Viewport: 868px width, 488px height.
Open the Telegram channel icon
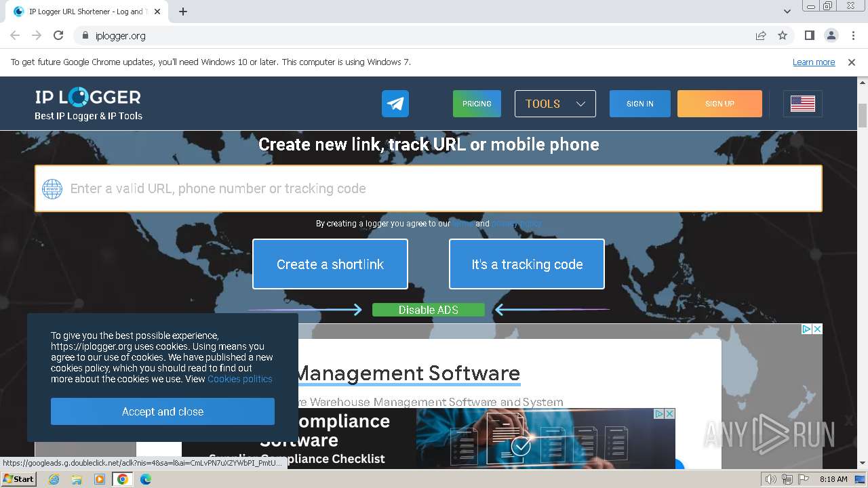point(395,104)
